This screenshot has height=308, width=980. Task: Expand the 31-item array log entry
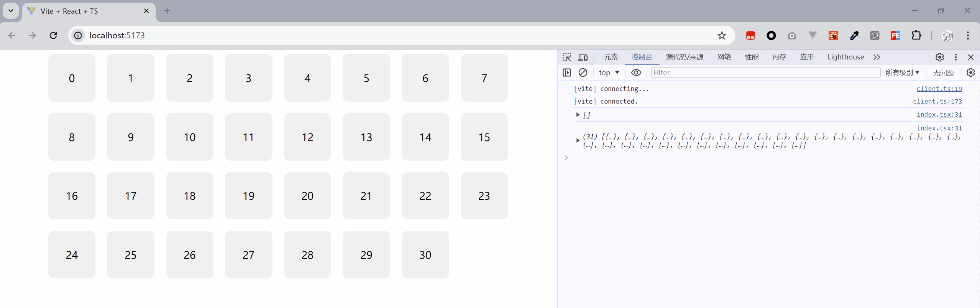pos(578,140)
